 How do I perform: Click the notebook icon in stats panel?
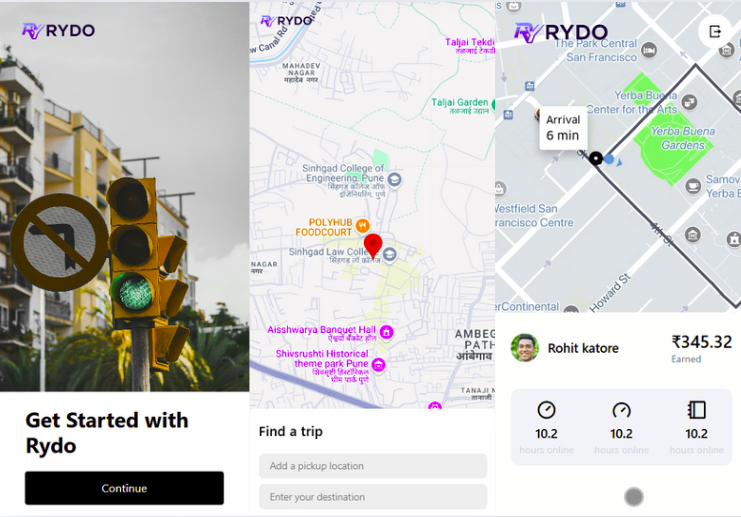(x=697, y=410)
